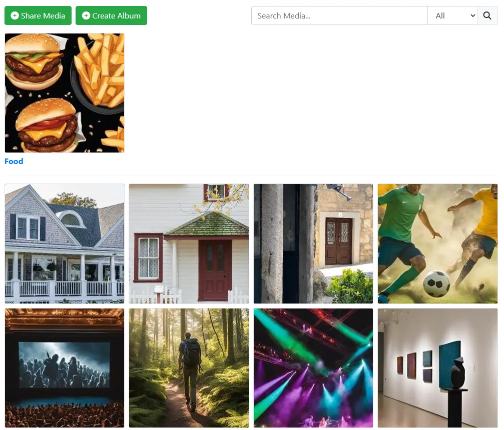Click the chevron arrow in All selector
Screen dimensions: 504x430
coord(472,15)
